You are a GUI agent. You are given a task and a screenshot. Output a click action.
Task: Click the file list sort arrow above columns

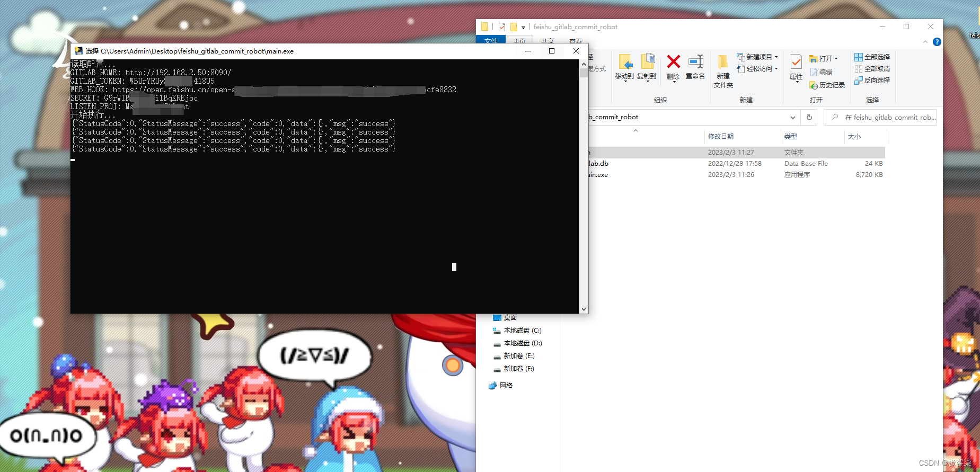(x=635, y=130)
